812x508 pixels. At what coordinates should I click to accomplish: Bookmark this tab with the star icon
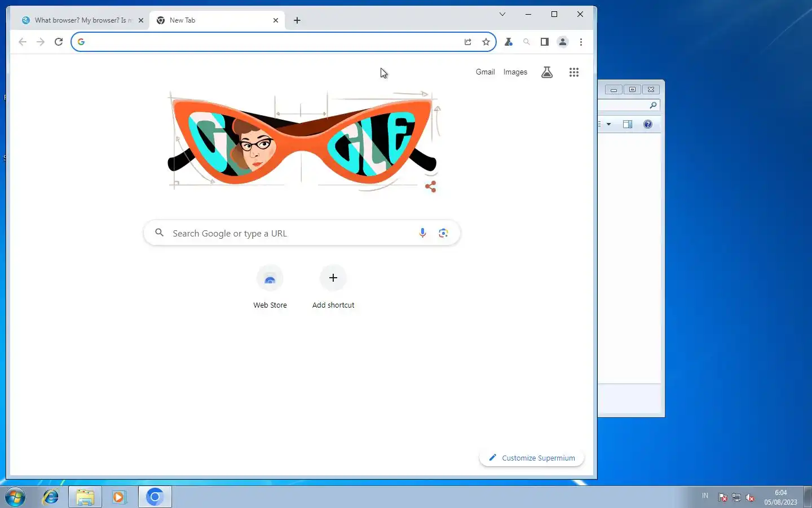pyautogui.click(x=486, y=42)
